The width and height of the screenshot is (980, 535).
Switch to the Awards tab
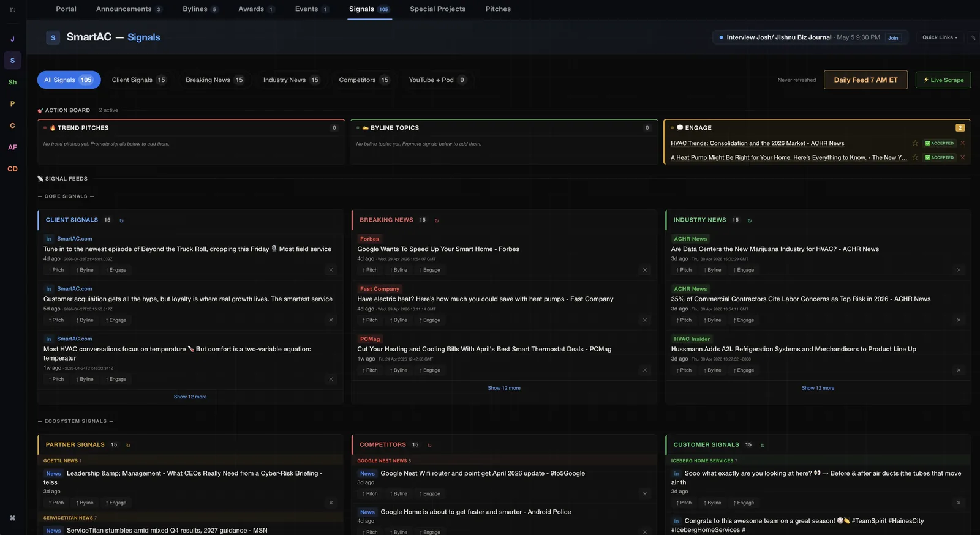pos(256,9)
